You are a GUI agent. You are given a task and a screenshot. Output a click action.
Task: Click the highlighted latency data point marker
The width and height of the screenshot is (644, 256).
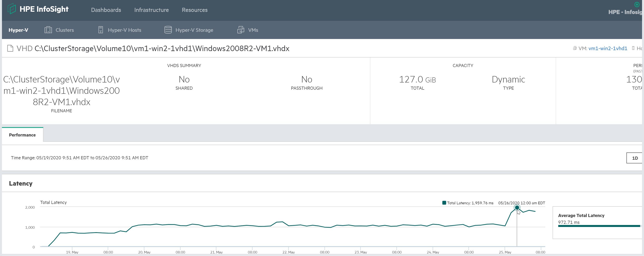[517, 208]
